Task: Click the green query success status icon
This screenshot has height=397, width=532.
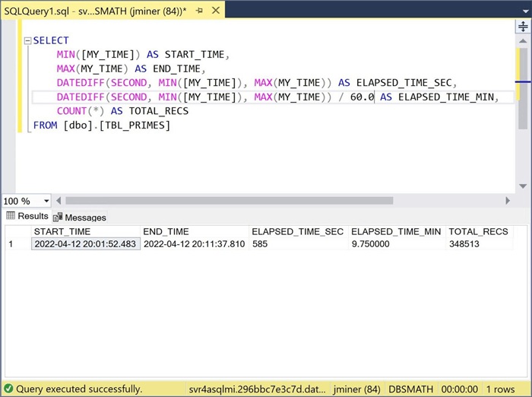Action: [x=8, y=389]
